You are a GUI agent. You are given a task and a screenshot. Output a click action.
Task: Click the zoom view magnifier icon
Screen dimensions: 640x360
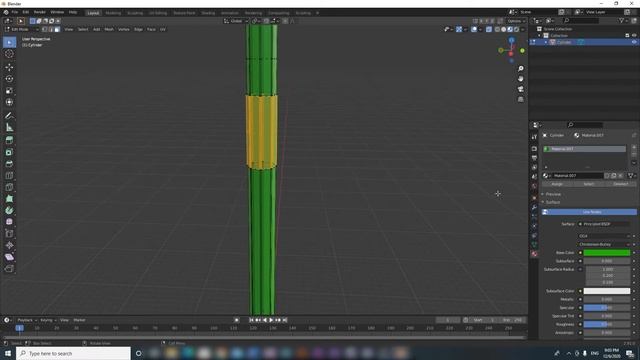pyautogui.click(x=520, y=69)
